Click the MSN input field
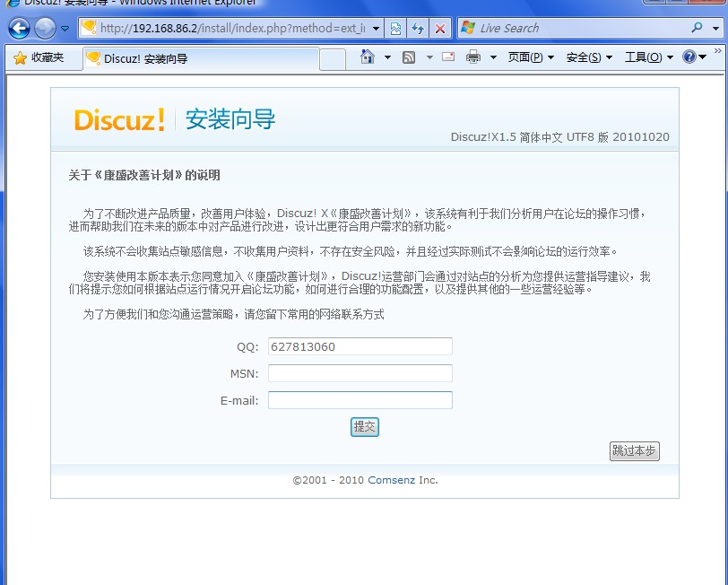 (360, 373)
